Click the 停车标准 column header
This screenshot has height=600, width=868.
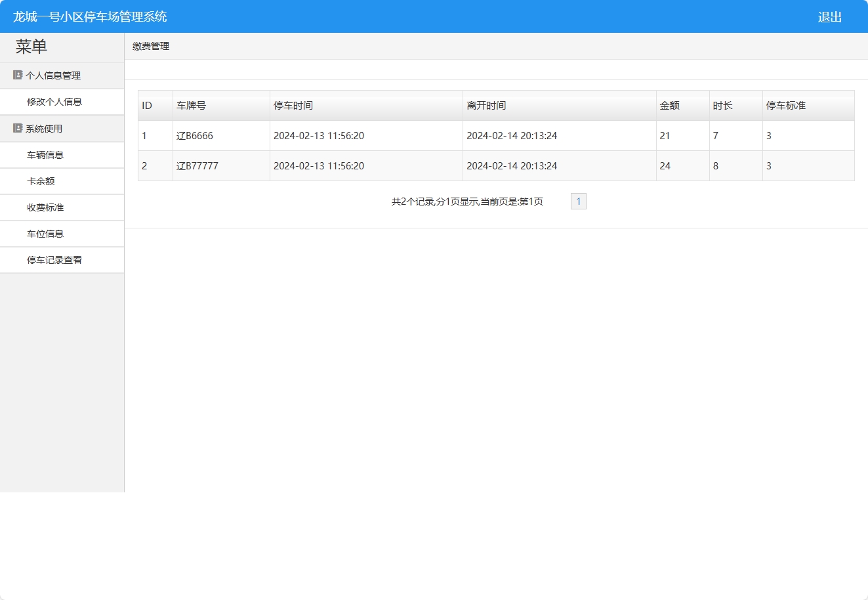(x=786, y=106)
